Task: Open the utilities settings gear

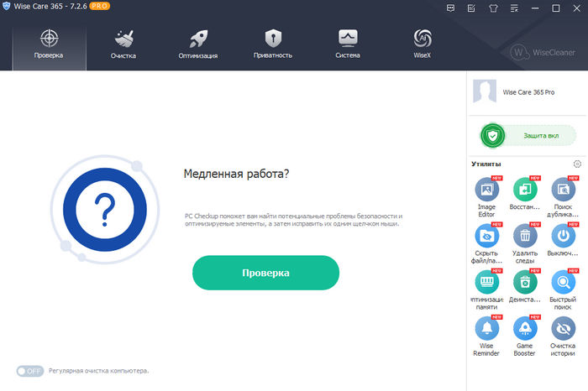Action: coord(577,164)
